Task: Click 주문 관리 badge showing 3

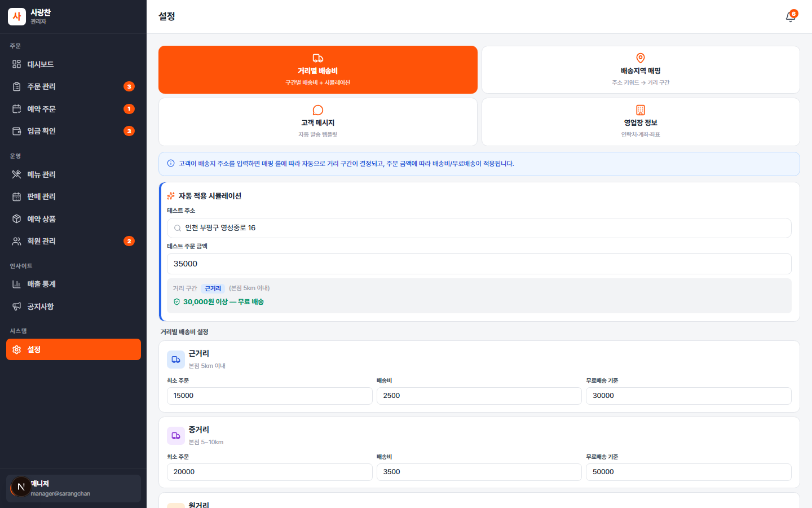Action: click(x=129, y=86)
